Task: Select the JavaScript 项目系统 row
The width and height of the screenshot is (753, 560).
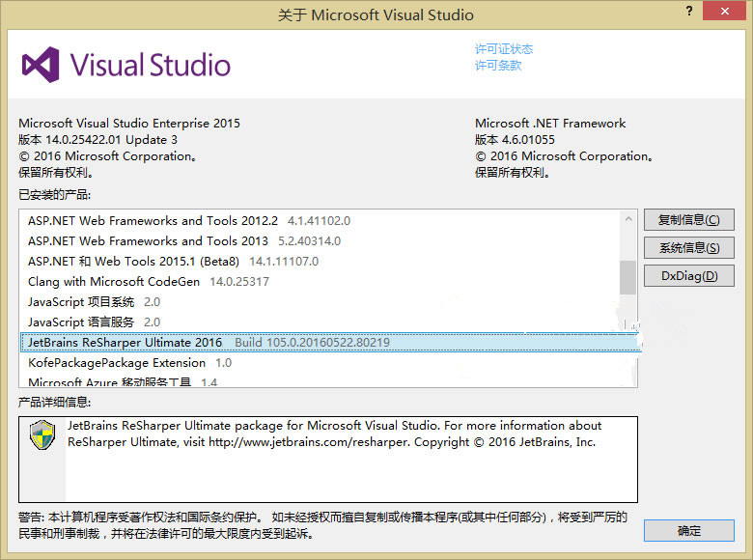Action: [320, 301]
